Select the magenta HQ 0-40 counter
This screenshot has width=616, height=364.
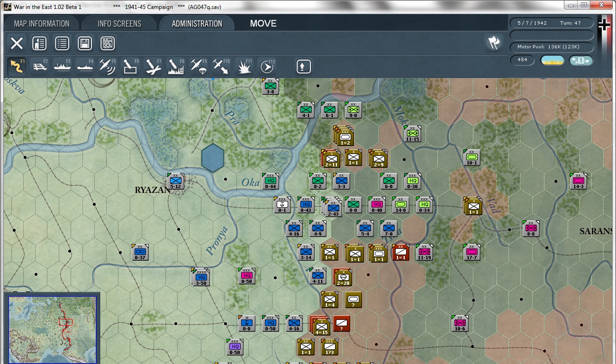pos(377,205)
